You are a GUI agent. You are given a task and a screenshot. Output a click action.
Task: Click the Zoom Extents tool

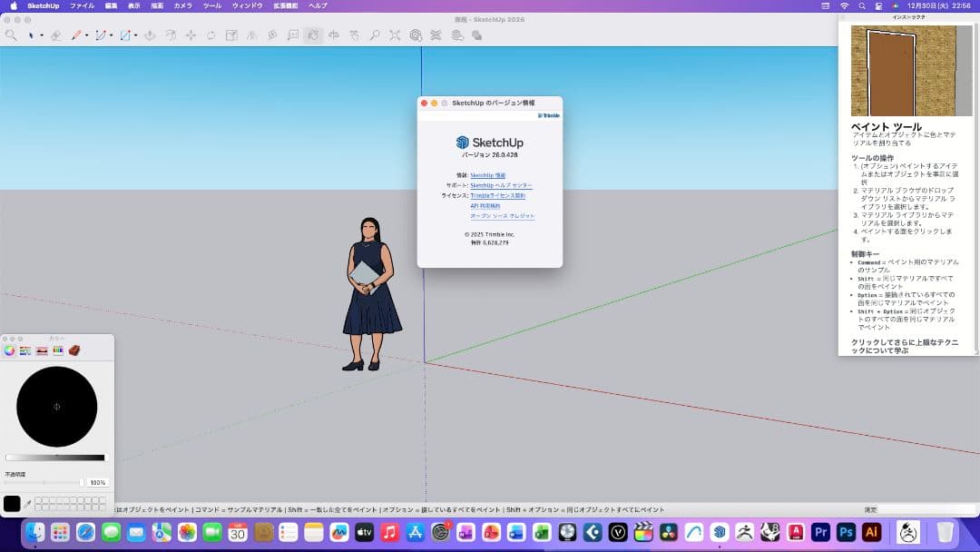pyautogui.click(x=394, y=36)
